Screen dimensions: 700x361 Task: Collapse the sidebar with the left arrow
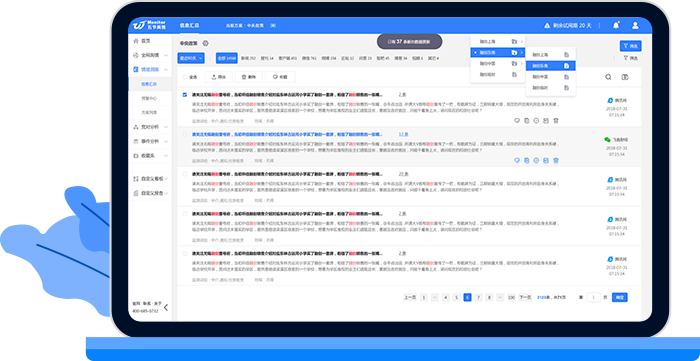[166, 307]
